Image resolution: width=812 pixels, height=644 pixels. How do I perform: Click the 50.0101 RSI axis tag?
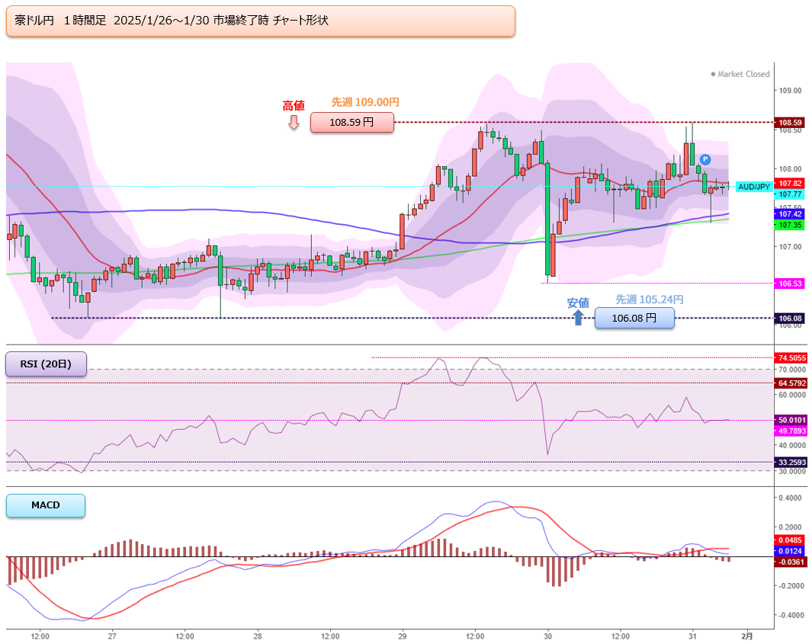(x=791, y=420)
